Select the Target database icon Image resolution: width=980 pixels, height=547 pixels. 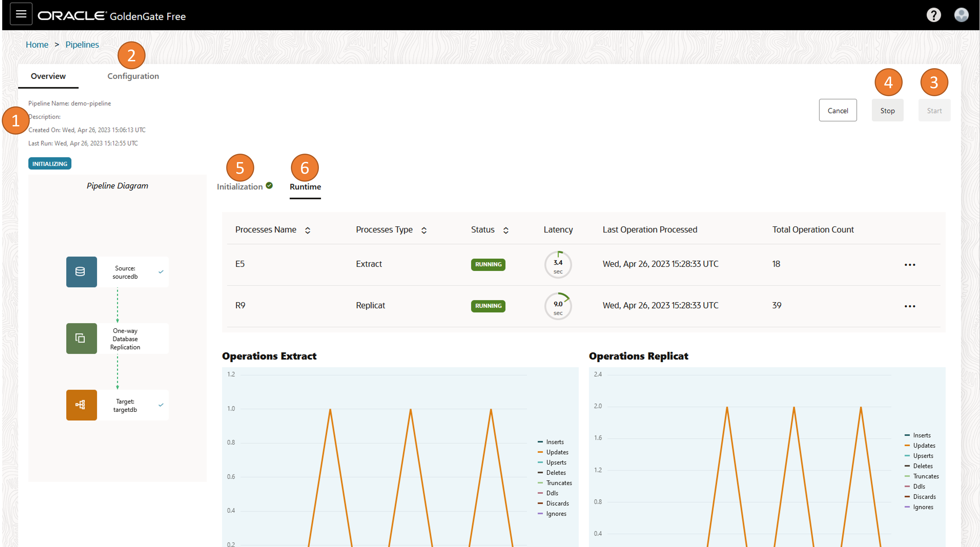click(81, 405)
